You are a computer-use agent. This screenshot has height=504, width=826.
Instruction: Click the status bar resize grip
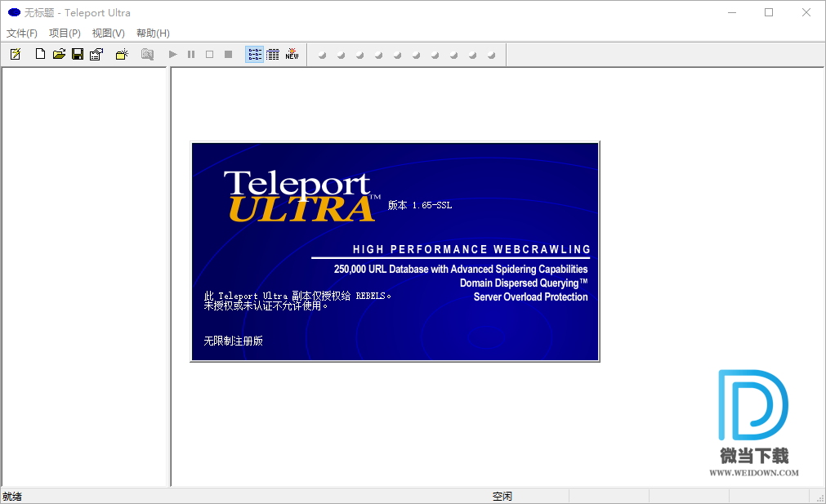(x=819, y=497)
